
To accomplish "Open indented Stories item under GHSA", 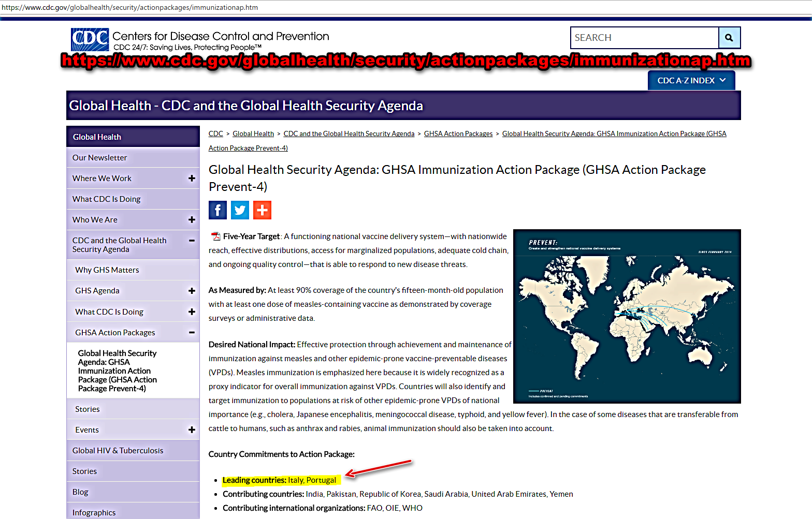I will coord(133,409).
